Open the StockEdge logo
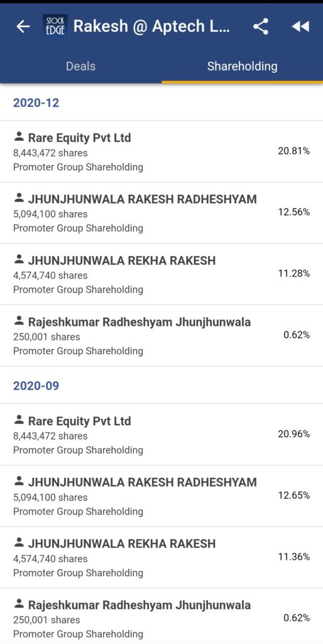The height and width of the screenshot is (644, 323). point(55,26)
